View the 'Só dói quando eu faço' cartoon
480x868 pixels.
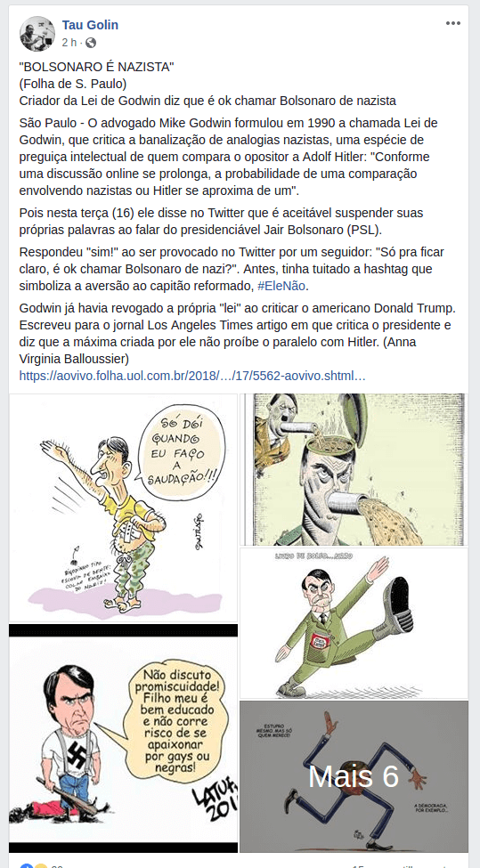tap(124, 508)
